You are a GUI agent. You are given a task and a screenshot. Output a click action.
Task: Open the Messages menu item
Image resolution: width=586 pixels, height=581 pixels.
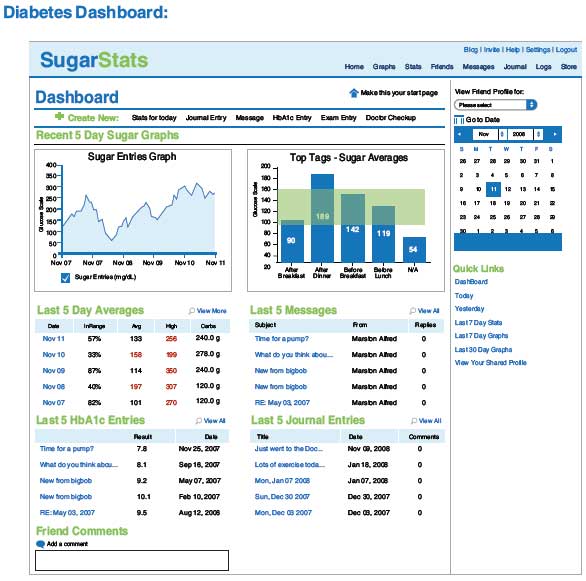click(x=478, y=67)
